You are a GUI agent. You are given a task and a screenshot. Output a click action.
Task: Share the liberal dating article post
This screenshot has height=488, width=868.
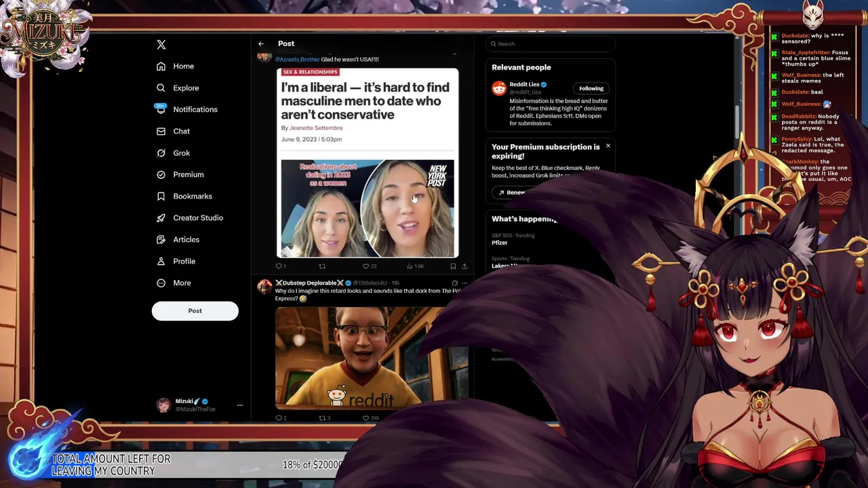465,266
